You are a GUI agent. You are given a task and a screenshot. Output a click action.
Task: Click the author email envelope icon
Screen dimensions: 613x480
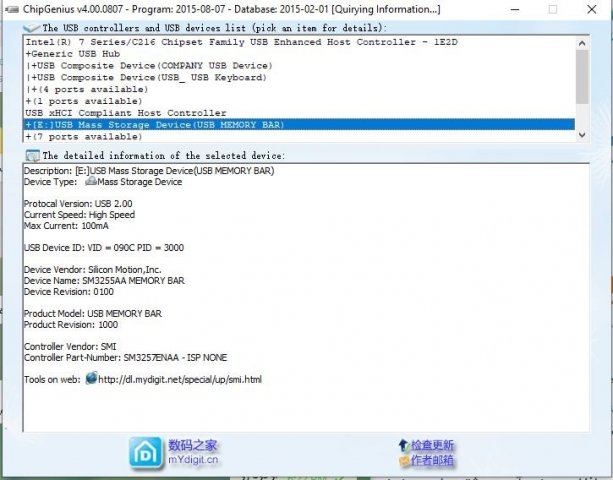(x=403, y=461)
